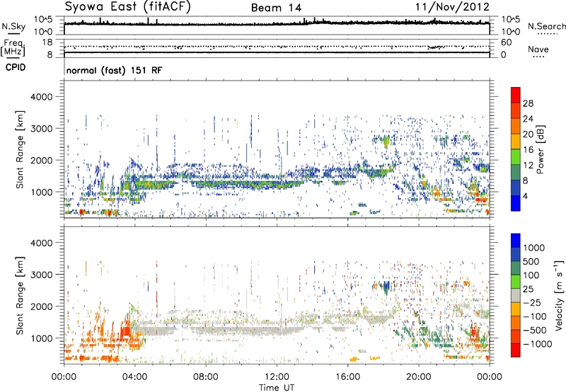Click the red velocity patch near 03:30 UT
The image size is (566, 392).
click(126, 331)
